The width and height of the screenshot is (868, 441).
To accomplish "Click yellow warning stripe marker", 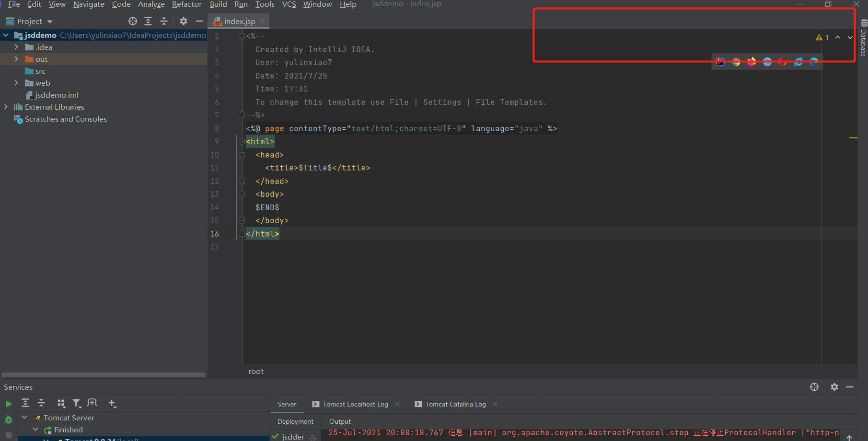I will 853,138.
